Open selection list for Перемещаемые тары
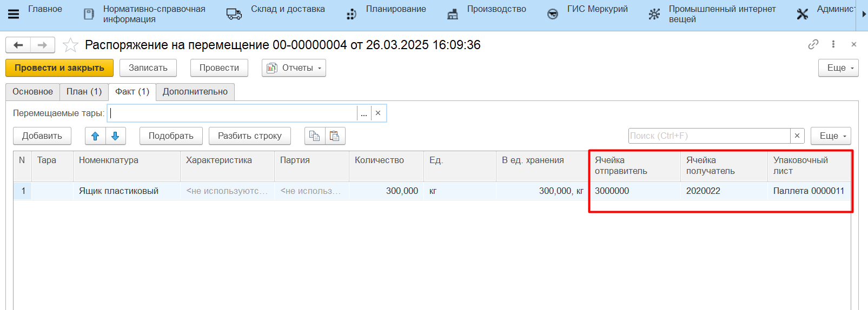 pos(364,113)
